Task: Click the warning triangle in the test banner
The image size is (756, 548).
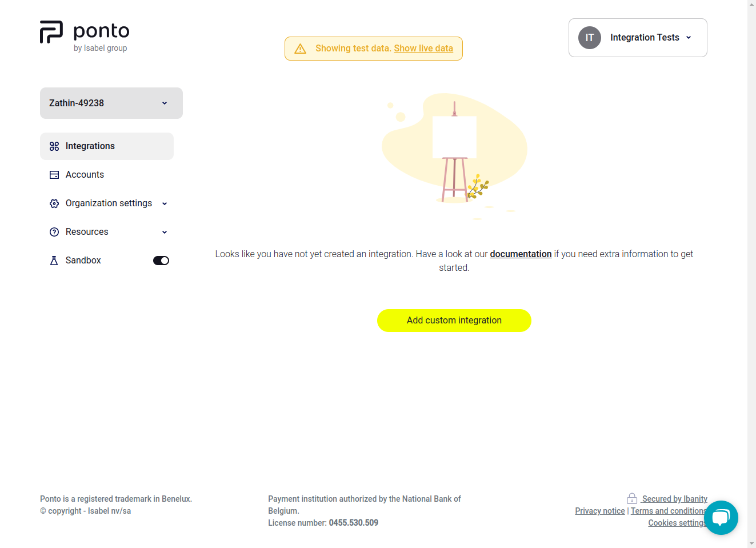Action: click(300, 49)
